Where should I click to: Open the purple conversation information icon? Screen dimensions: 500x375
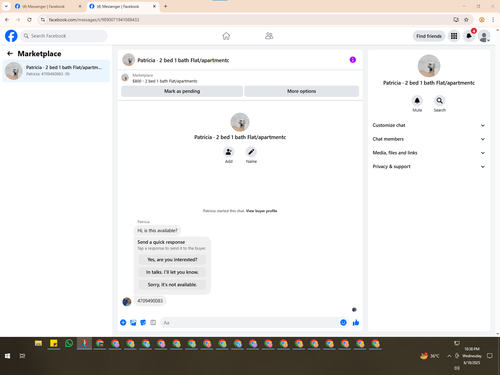click(x=353, y=60)
